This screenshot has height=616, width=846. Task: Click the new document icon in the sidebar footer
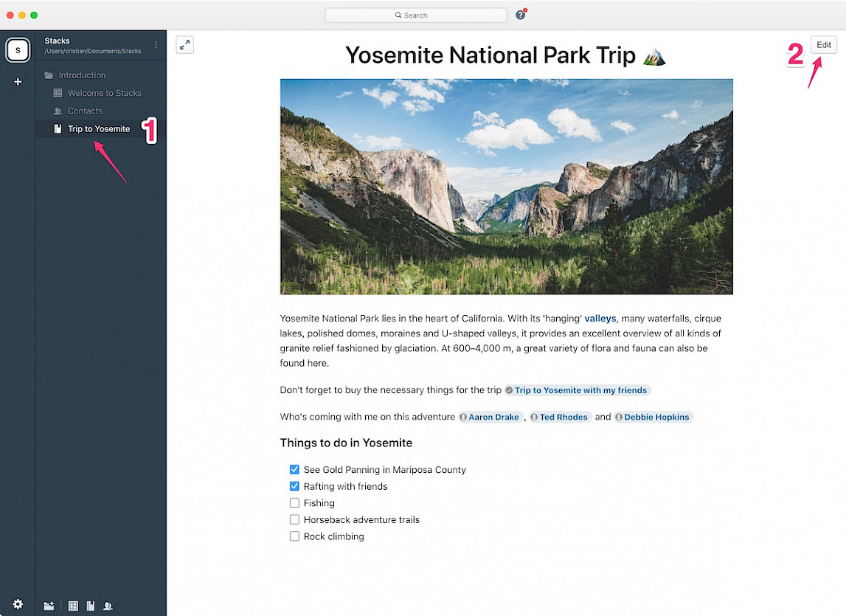pyautogui.click(x=91, y=606)
